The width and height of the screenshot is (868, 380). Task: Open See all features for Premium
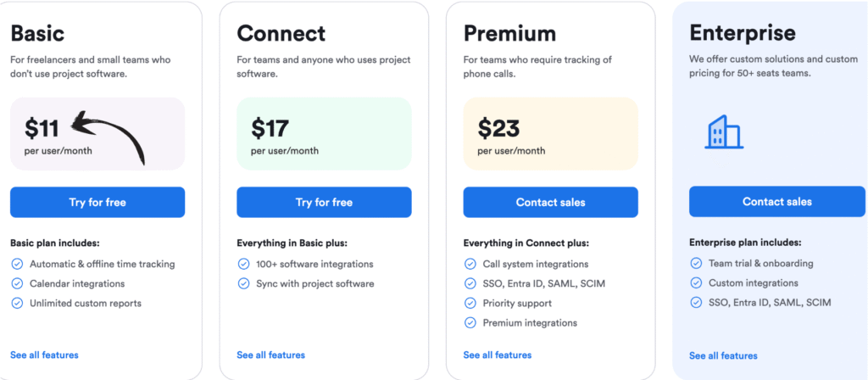(x=497, y=355)
